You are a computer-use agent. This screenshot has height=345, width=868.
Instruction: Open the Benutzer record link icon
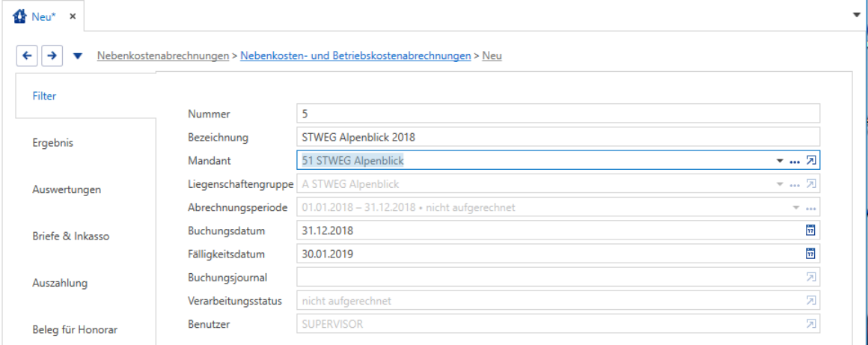(x=810, y=324)
